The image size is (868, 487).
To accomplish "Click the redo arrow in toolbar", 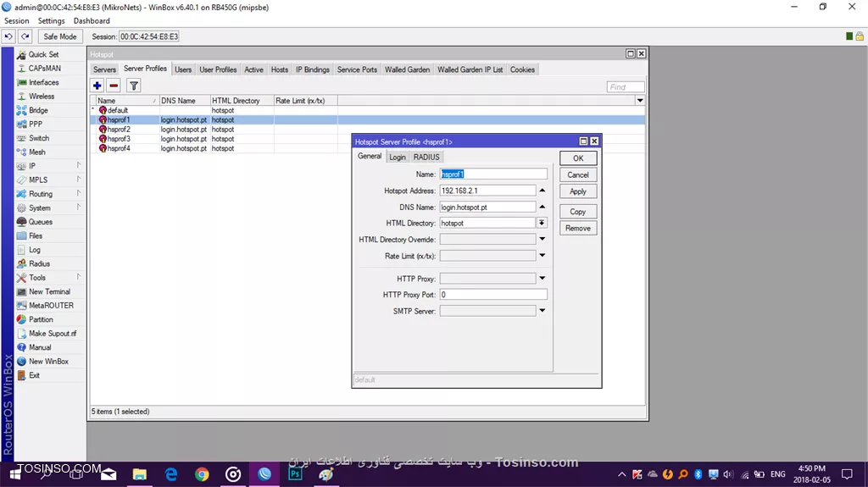I will tap(25, 36).
